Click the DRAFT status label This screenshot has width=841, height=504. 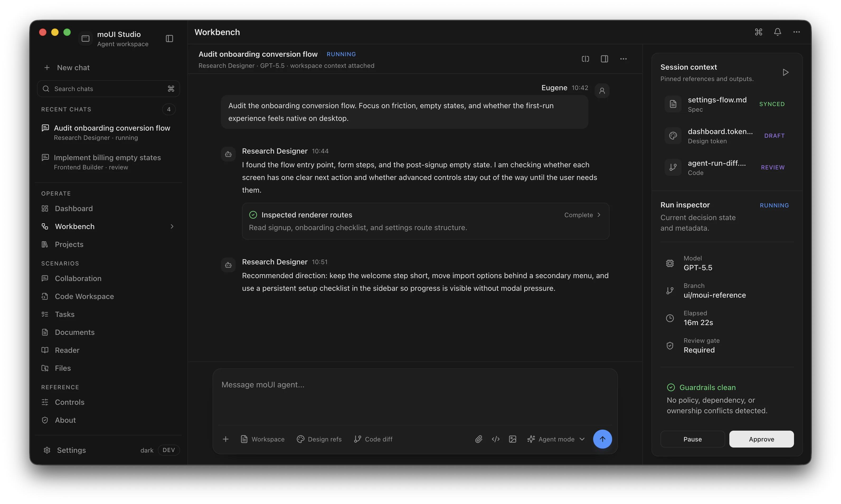tap(774, 136)
